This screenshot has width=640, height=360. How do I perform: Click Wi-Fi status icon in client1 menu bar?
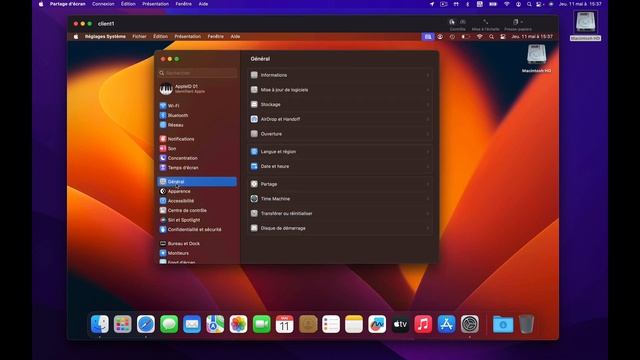(x=480, y=37)
